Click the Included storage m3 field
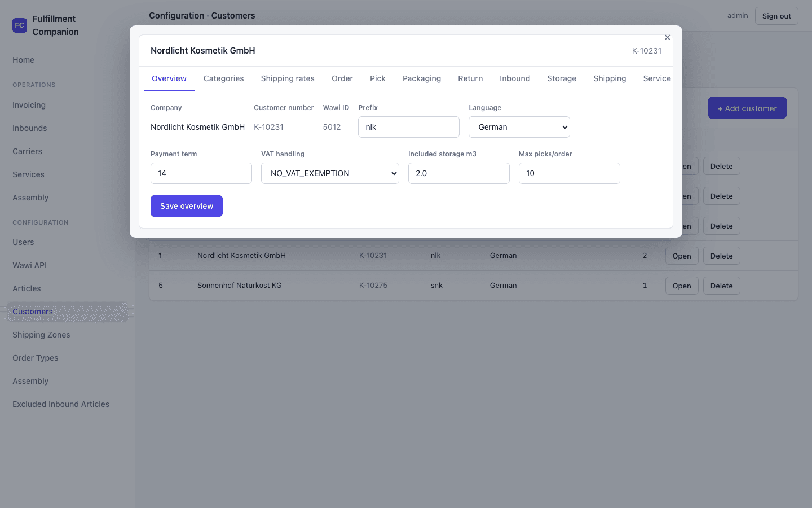 [x=459, y=173]
